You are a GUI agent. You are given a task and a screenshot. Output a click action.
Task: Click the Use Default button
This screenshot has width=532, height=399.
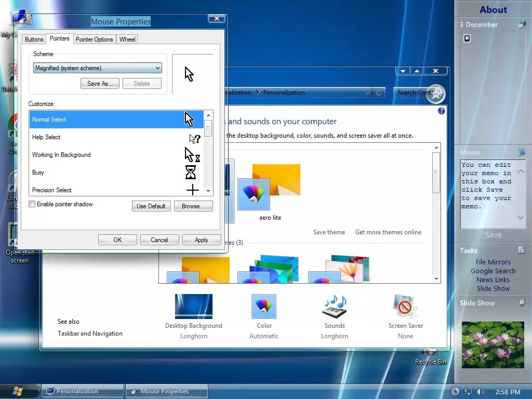pyautogui.click(x=151, y=206)
